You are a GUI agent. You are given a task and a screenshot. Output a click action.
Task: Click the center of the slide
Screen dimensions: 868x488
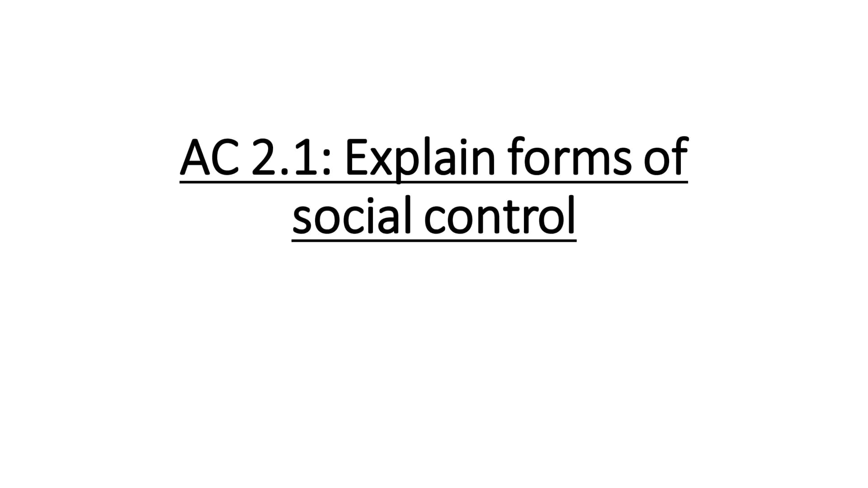[434, 244]
